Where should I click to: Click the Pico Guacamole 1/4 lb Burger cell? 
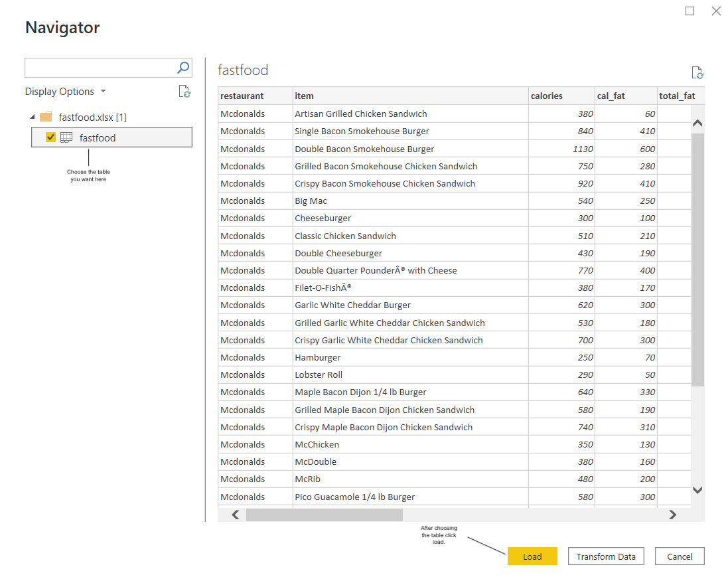410,497
